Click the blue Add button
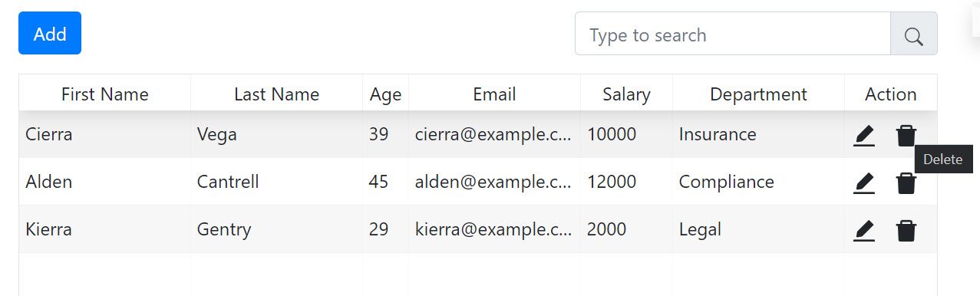 point(50,33)
